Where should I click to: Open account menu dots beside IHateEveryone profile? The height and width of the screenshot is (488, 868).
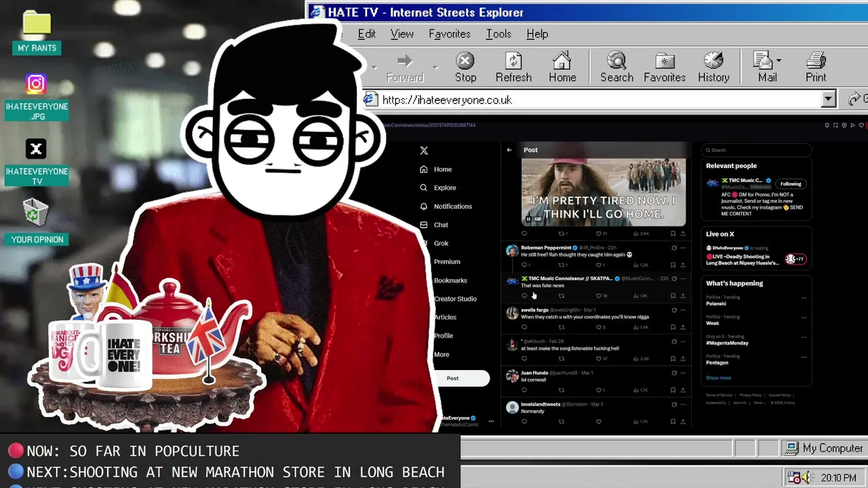pyautogui.click(x=491, y=421)
